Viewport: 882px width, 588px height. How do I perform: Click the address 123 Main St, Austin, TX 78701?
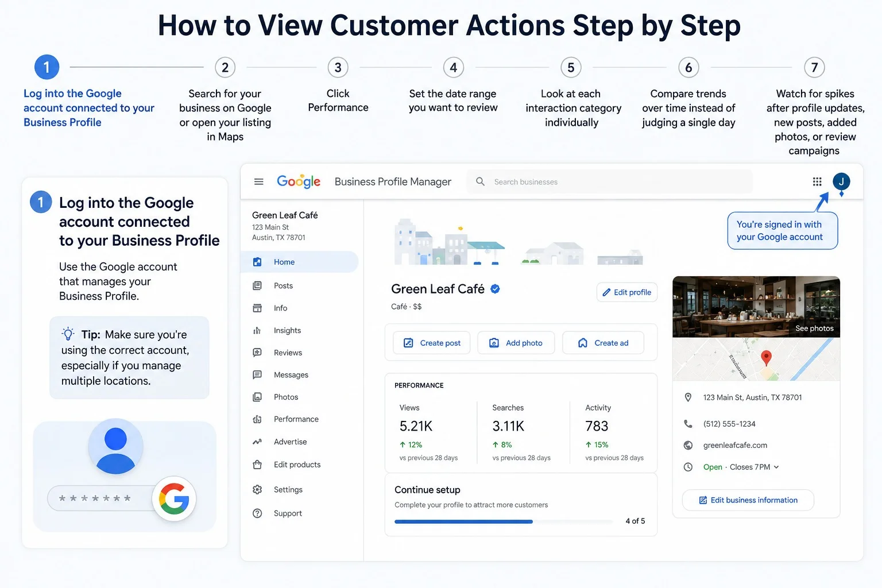click(x=752, y=397)
